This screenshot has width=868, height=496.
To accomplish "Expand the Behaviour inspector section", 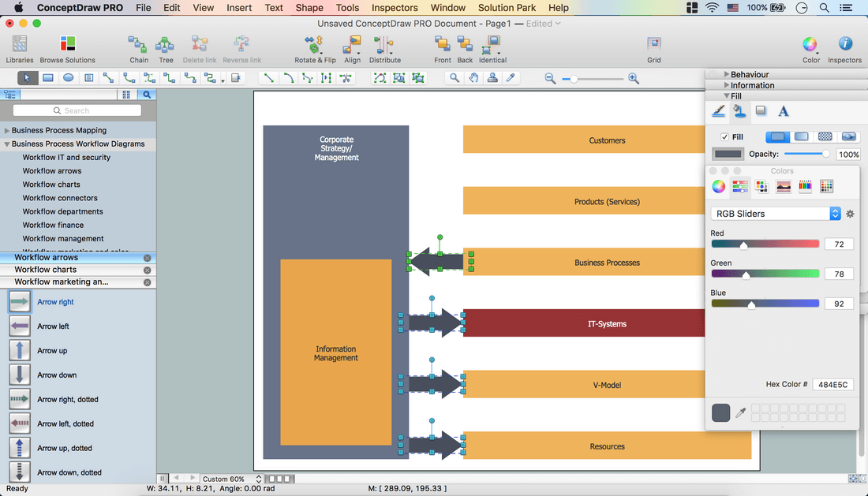I will point(726,75).
